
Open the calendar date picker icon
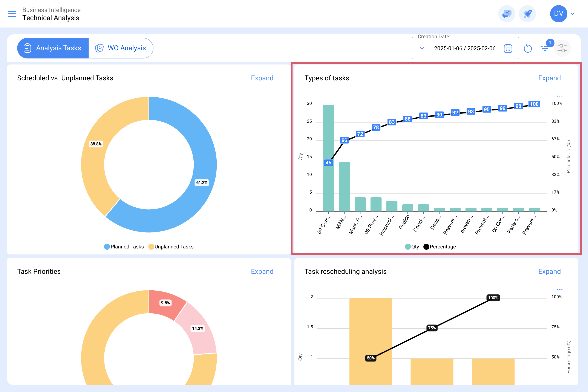(x=508, y=48)
